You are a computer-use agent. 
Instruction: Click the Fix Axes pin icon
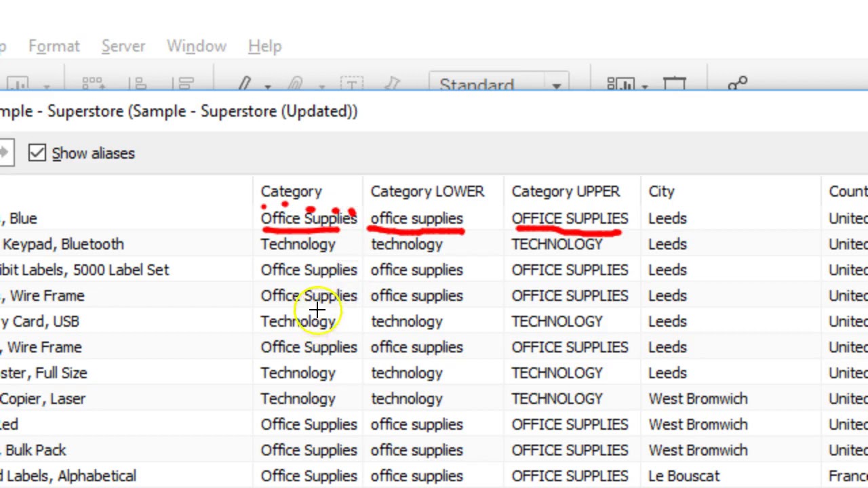pos(393,85)
